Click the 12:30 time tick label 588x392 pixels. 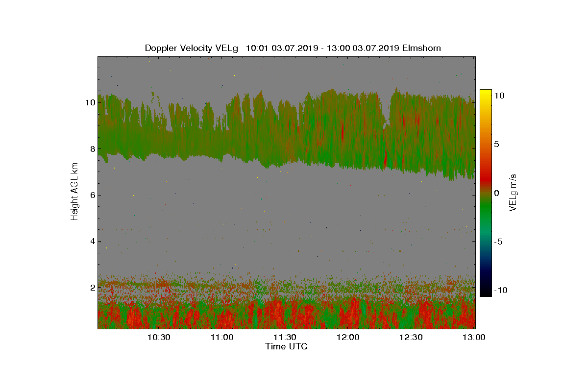[x=411, y=337]
